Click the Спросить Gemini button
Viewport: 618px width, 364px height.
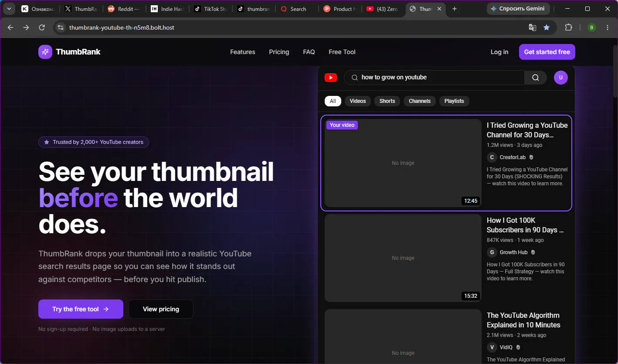(x=518, y=9)
